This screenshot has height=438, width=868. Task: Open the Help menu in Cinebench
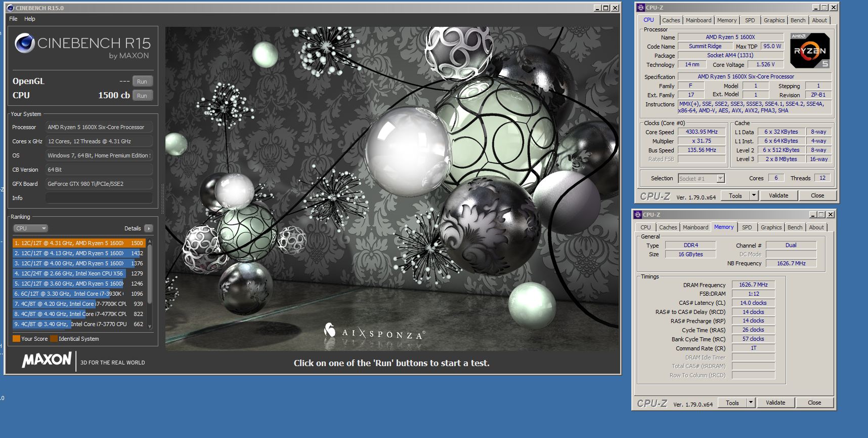click(x=30, y=19)
